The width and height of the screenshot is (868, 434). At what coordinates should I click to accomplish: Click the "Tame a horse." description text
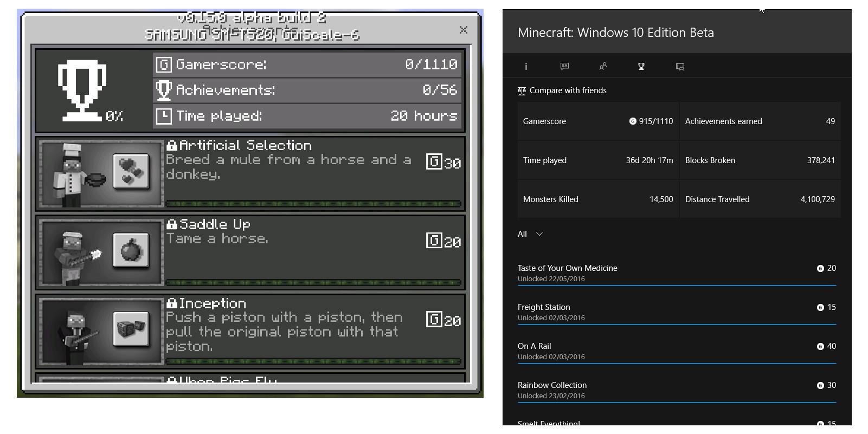pyautogui.click(x=217, y=238)
